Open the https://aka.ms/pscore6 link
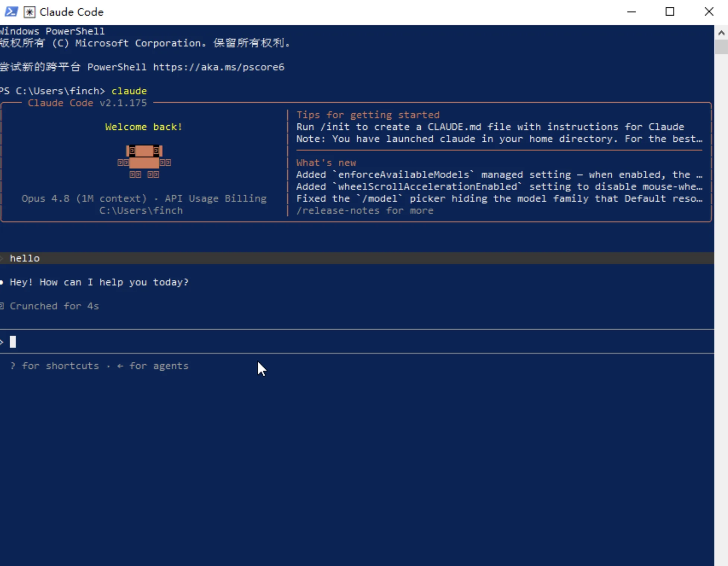 tap(219, 67)
